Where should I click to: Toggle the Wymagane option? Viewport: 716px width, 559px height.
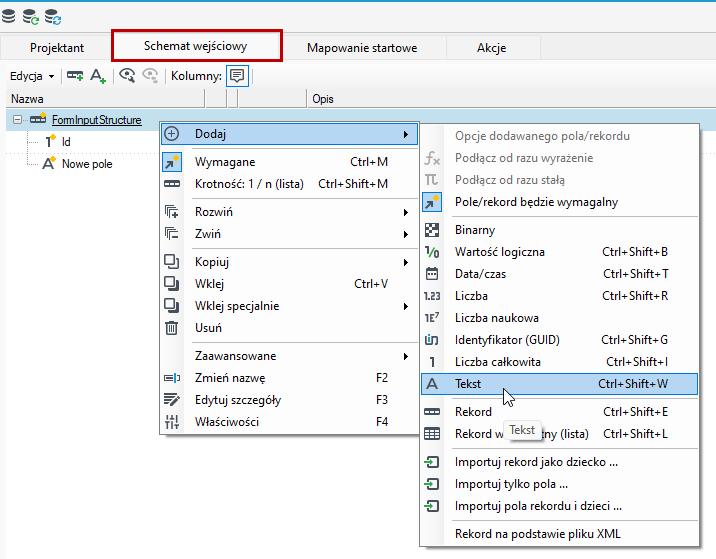290,162
